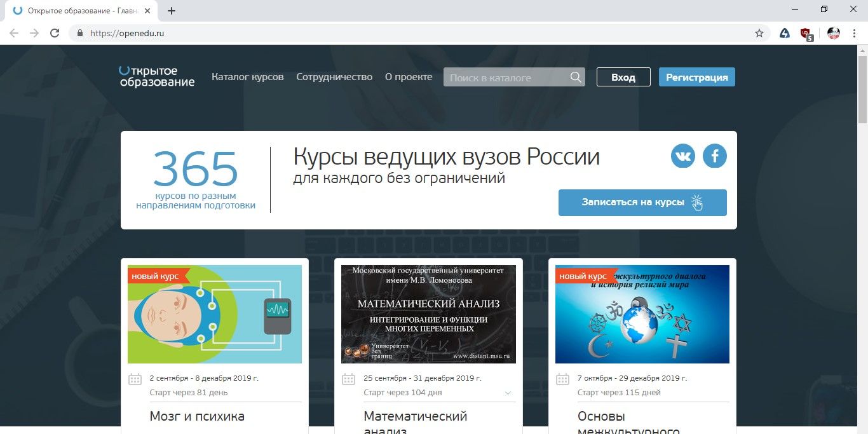868x434 pixels.
Task: Open the red shield extension with badge 5
Action: pos(806,34)
